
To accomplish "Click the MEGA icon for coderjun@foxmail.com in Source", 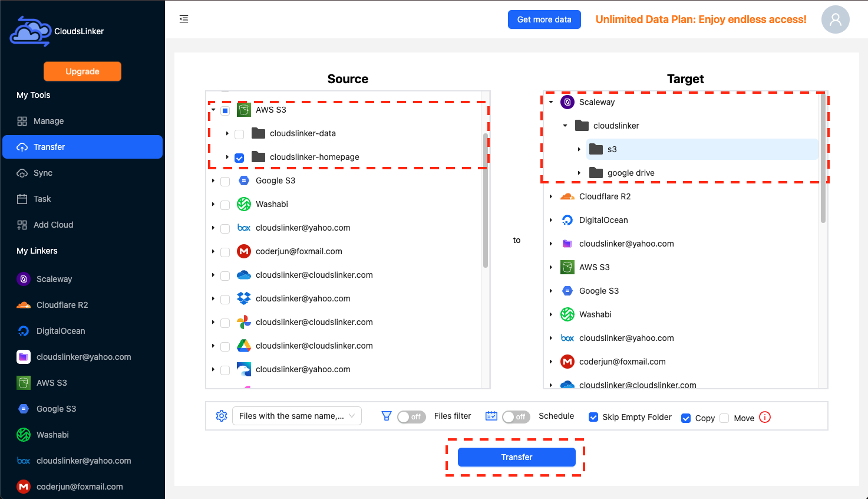I will 244,251.
